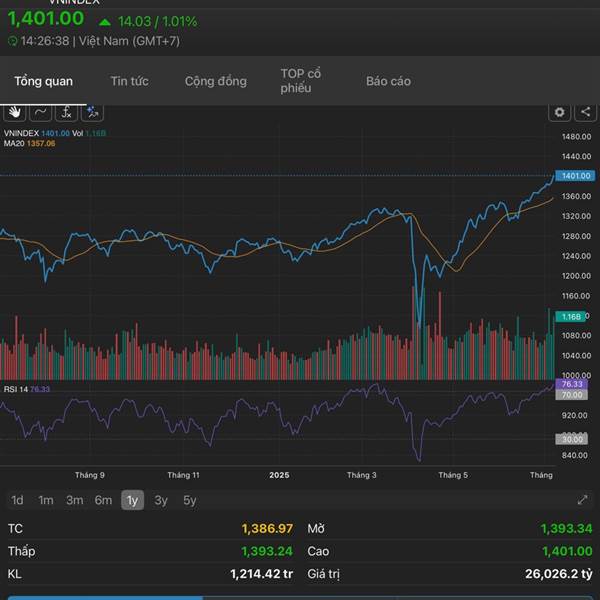The width and height of the screenshot is (600, 600).
Task: Open the AI sparkle drawing tool
Action: coord(92,112)
